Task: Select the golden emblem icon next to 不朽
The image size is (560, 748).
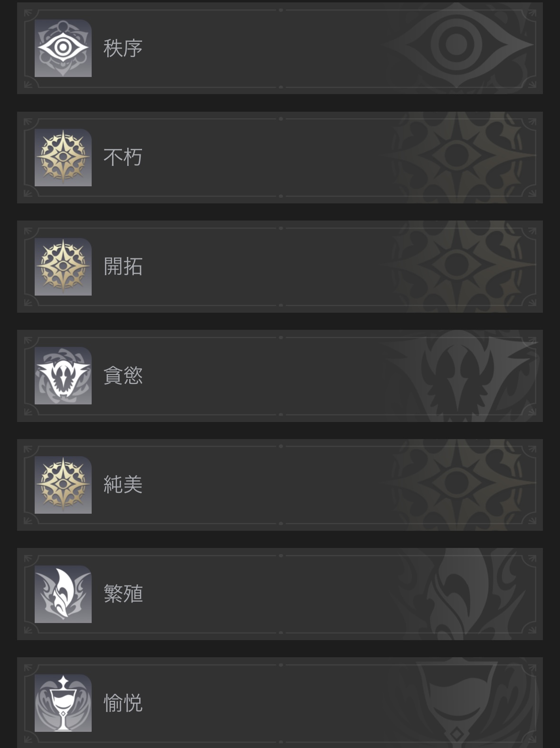Action: pos(63,157)
